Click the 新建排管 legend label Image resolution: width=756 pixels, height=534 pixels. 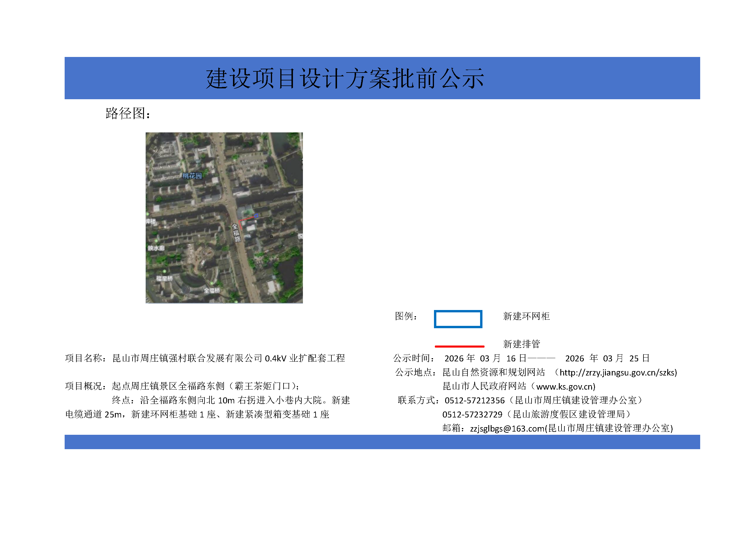[521, 344]
